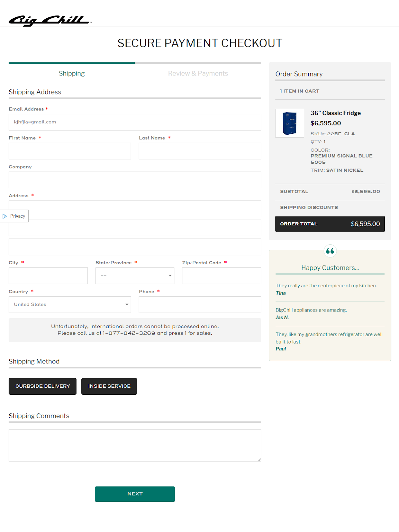
Task: Select the Review & Payments step tab
Action: click(198, 73)
